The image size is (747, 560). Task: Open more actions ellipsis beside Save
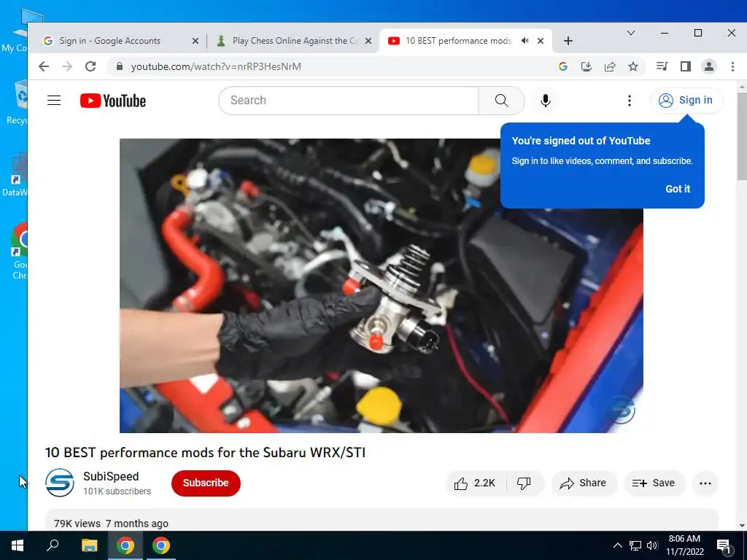click(x=705, y=483)
